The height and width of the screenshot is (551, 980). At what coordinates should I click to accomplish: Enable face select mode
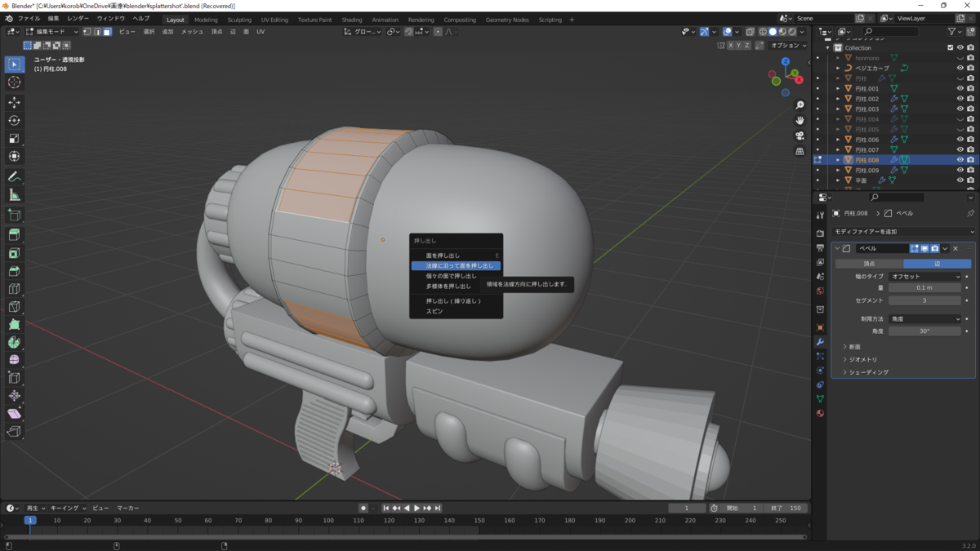(107, 32)
